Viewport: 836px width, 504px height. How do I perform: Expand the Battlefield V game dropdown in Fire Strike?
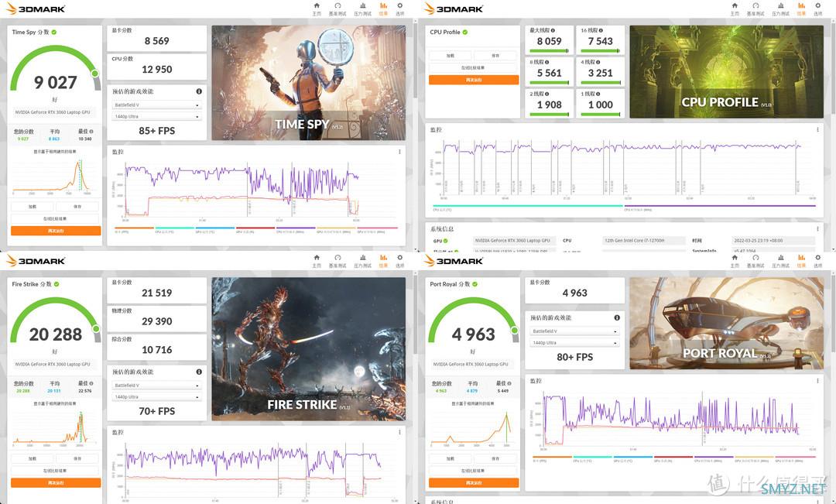coord(156,385)
